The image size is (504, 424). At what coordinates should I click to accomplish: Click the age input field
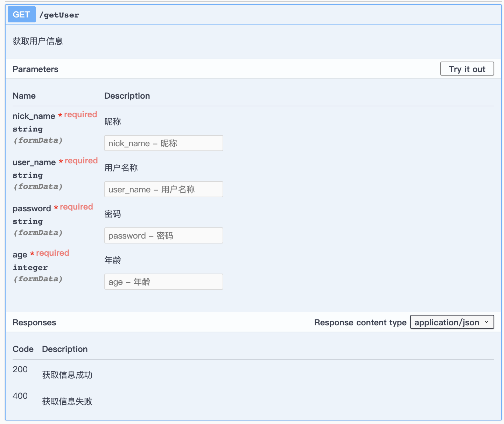click(x=163, y=282)
